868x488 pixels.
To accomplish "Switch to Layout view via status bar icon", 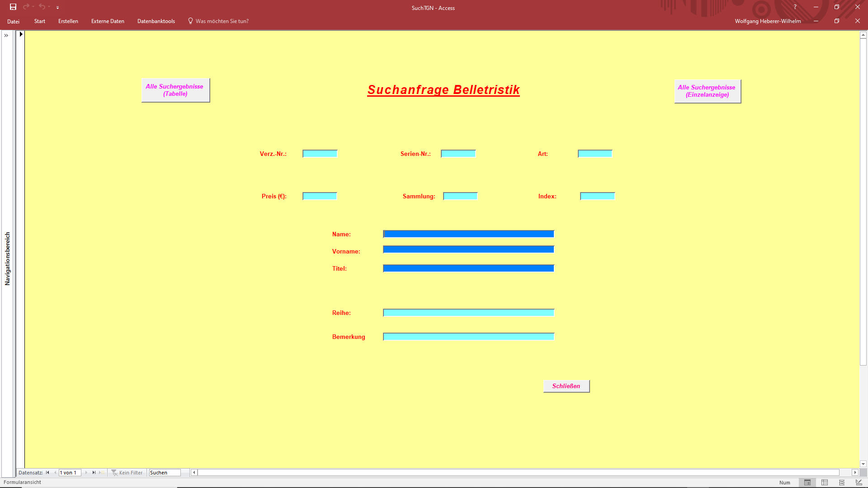I will pyautogui.click(x=842, y=483).
